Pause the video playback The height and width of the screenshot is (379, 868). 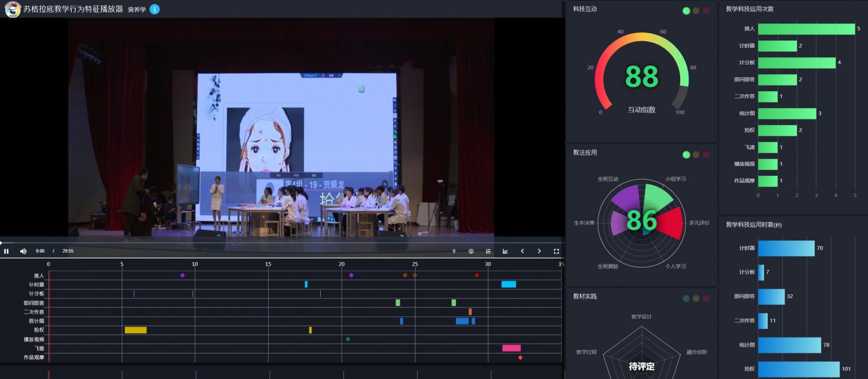(7, 251)
